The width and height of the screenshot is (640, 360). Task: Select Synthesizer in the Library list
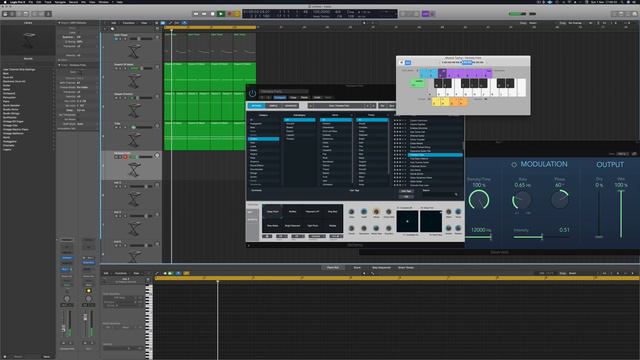click(x=9, y=118)
